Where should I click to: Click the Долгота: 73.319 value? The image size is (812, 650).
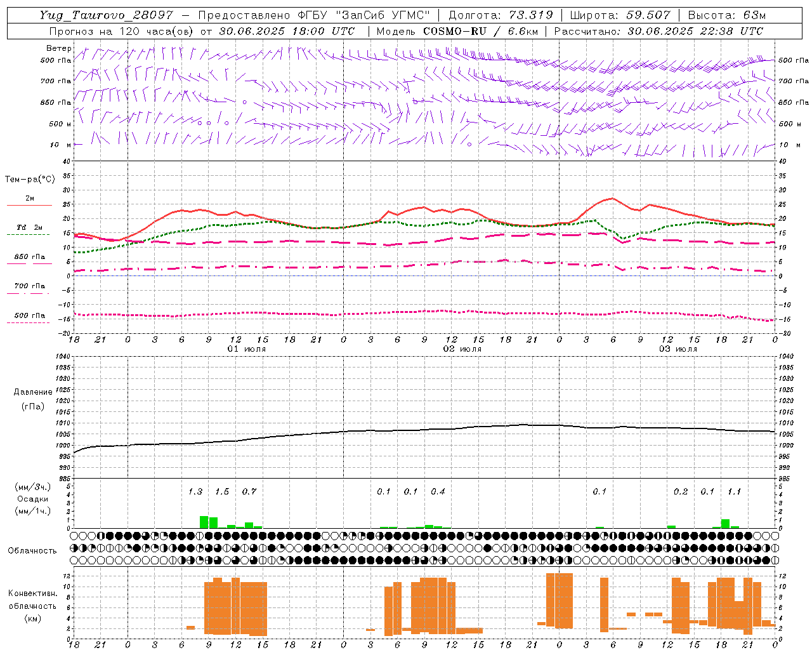501,15
